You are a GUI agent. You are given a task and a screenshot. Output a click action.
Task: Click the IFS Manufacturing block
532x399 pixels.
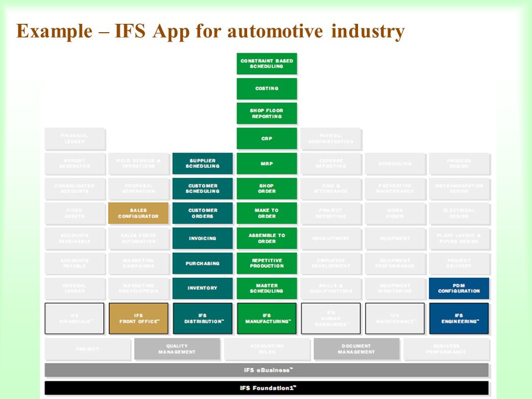coord(267,319)
